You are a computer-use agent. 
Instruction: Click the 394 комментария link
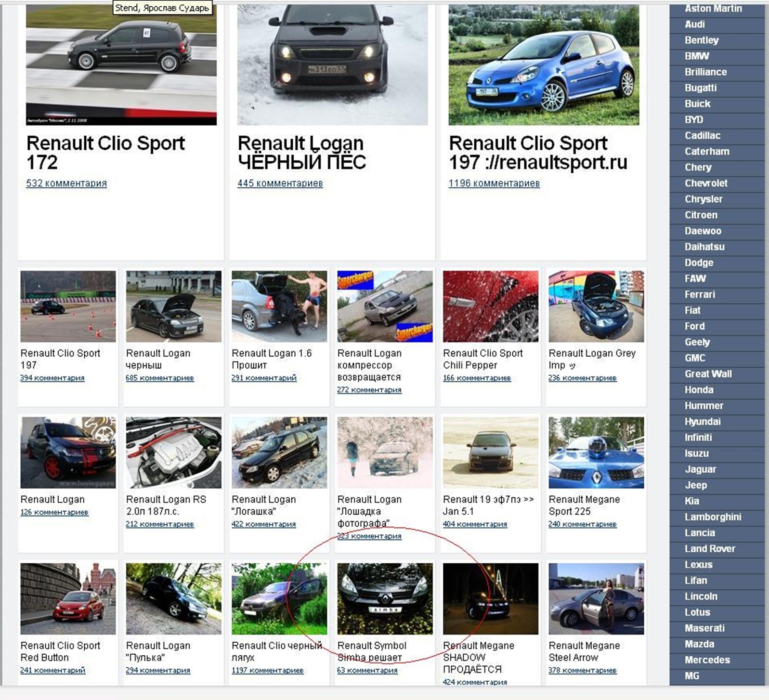52,378
